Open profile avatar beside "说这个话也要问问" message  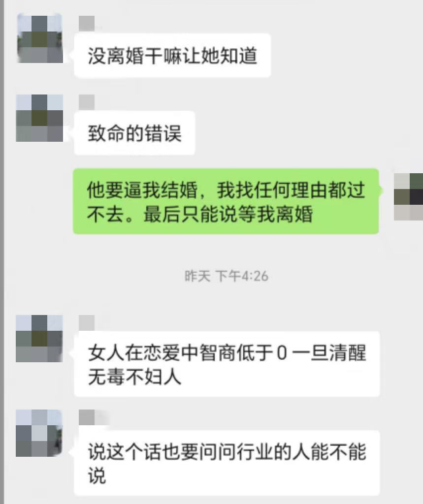coord(39,433)
